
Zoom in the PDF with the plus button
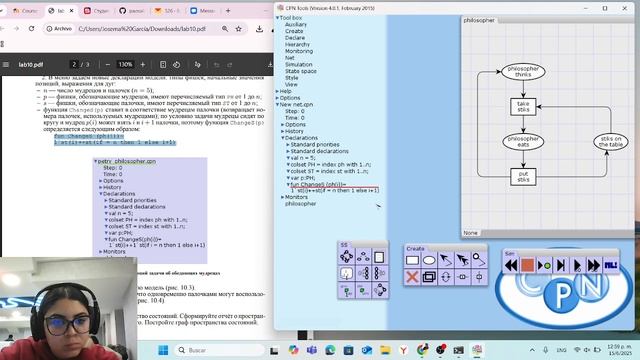[142, 64]
